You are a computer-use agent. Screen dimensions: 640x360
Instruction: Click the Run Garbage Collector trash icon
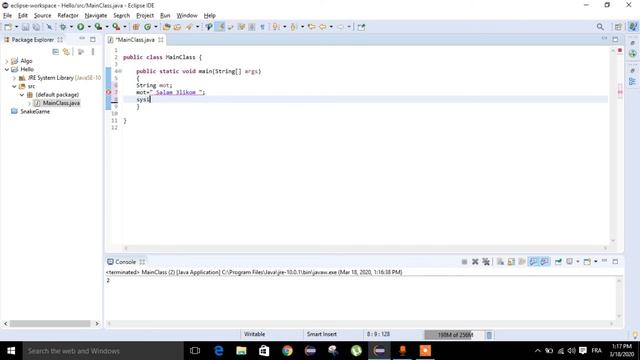(489, 335)
